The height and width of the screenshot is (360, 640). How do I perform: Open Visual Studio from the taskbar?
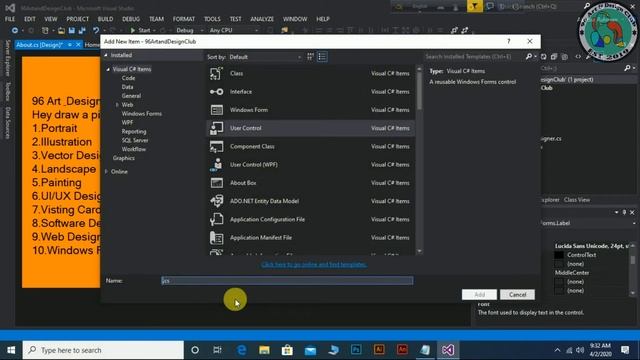[x=448, y=350]
